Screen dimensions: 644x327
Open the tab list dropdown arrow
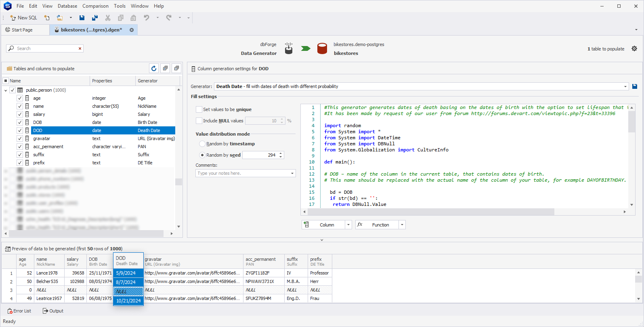636,30
